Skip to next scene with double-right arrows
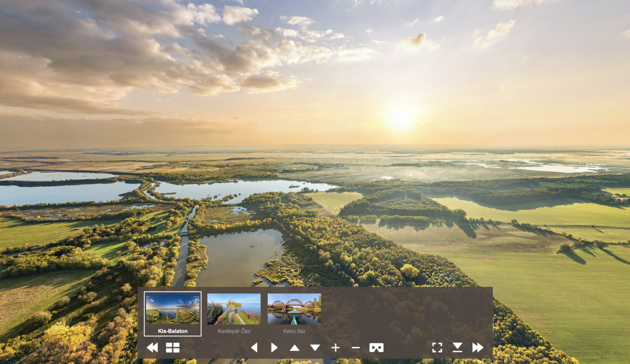The width and height of the screenshot is (630, 364). (x=478, y=348)
